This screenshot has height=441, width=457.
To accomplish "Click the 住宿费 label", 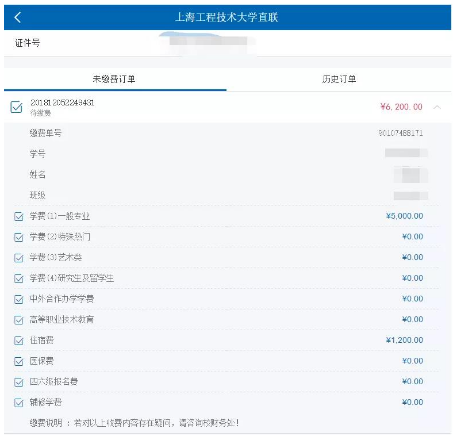I will (42, 340).
